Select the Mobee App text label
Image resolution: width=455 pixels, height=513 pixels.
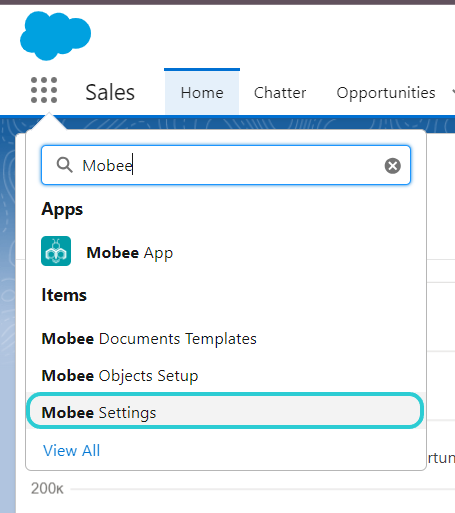[x=130, y=253]
